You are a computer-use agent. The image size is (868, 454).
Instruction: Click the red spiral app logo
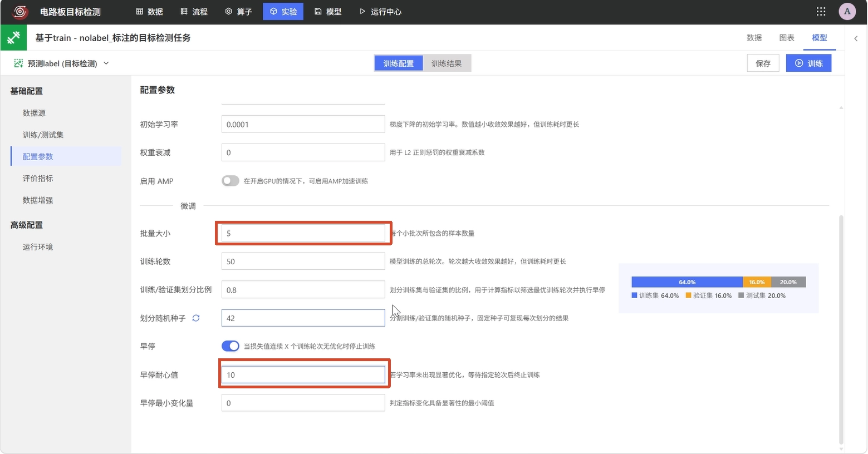coord(21,11)
